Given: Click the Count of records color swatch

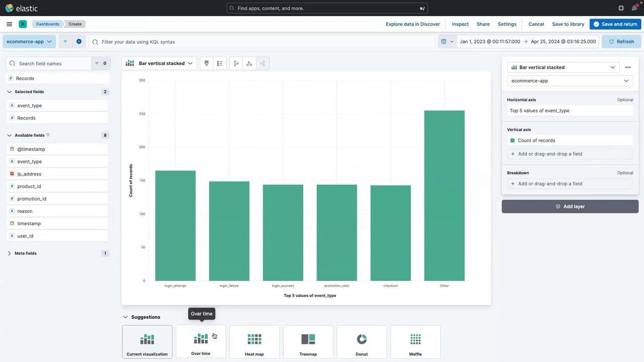Looking at the screenshot, I should [x=512, y=141].
